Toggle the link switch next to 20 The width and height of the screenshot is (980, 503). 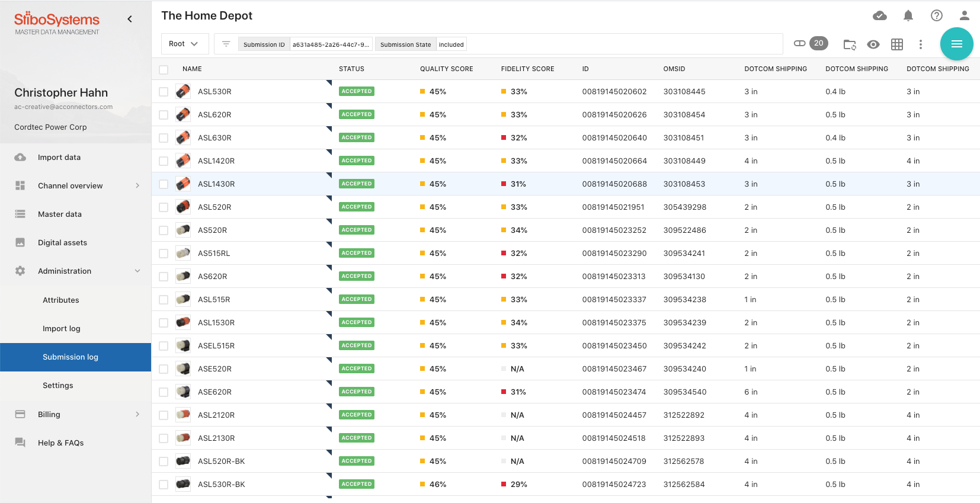click(x=800, y=43)
